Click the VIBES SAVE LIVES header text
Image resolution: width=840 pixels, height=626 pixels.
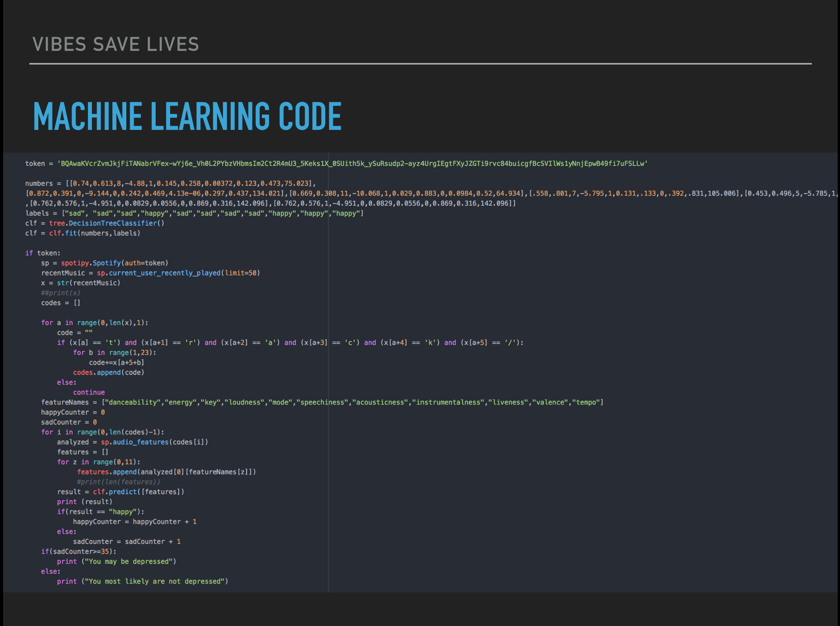(x=116, y=44)
